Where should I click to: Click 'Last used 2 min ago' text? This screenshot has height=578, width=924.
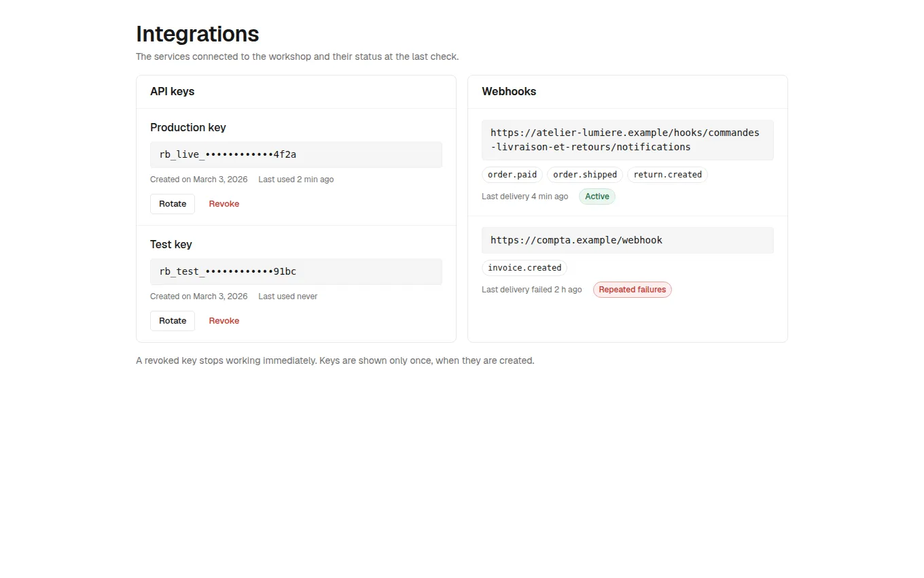[296, 180]
